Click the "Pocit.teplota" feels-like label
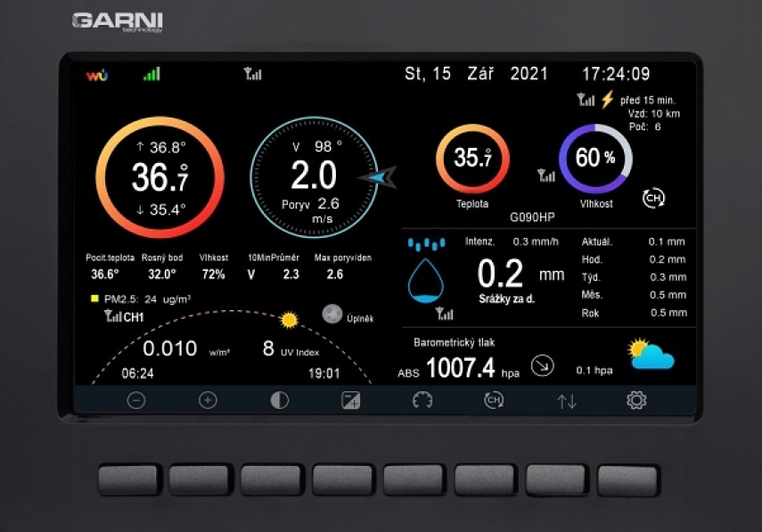762x532 pixels. pos(110,258)
